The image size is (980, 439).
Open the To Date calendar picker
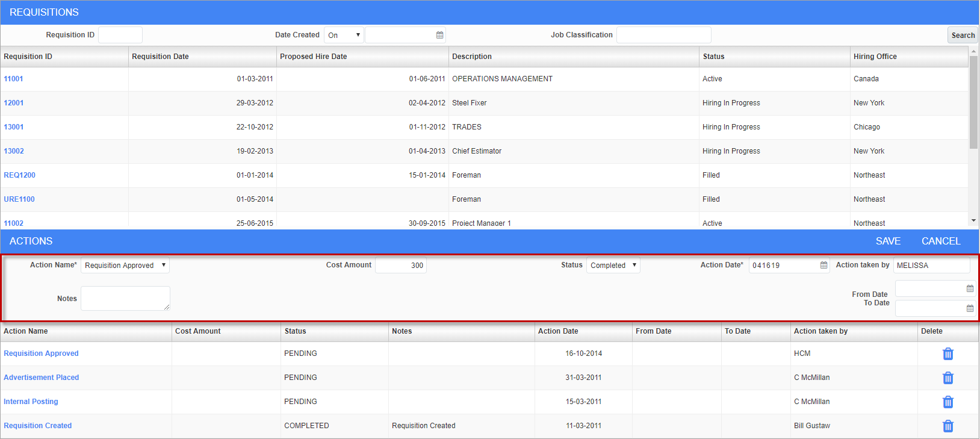970,308
